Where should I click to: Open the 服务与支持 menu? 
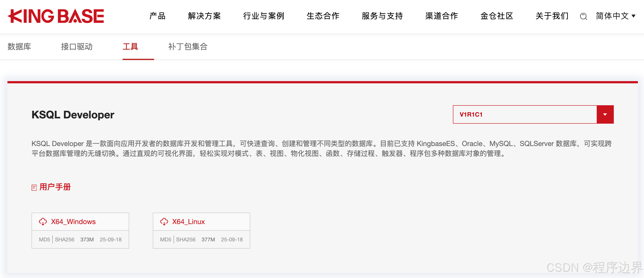tap(382, 16)
